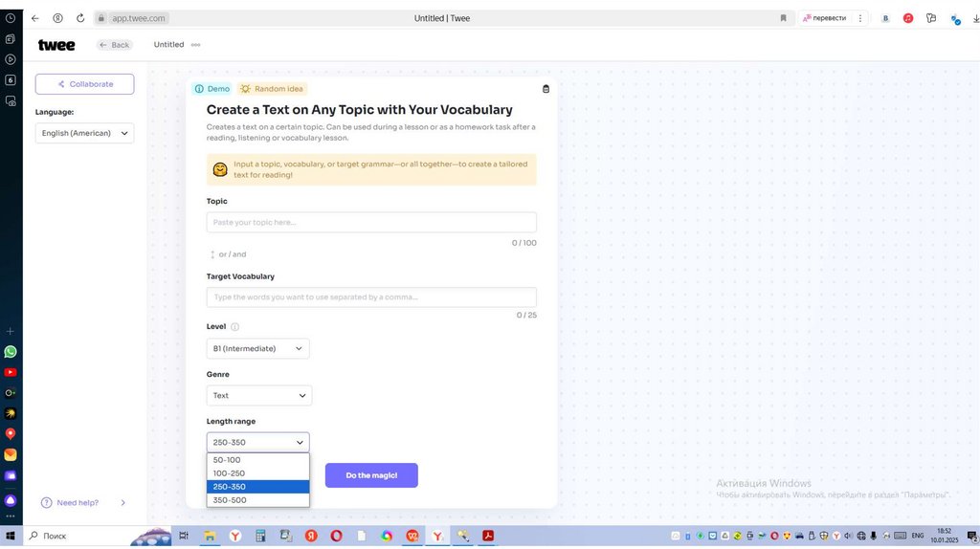The image size is (980, 549).
Task: Expand the Need help section chevron
Action: click(x=123, y=503)
